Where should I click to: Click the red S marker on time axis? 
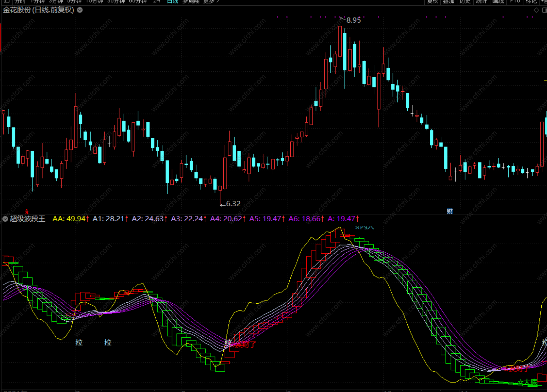[x=27, y=212]
